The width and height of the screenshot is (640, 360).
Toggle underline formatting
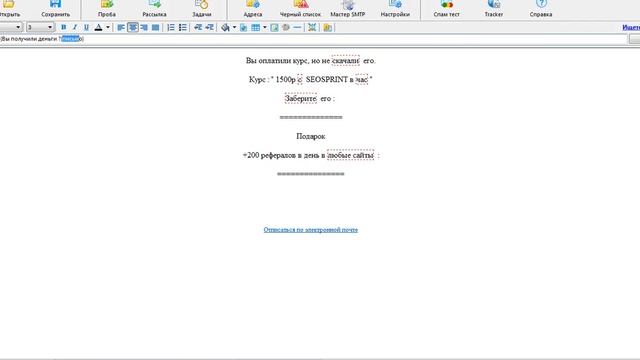pos(86,27)
